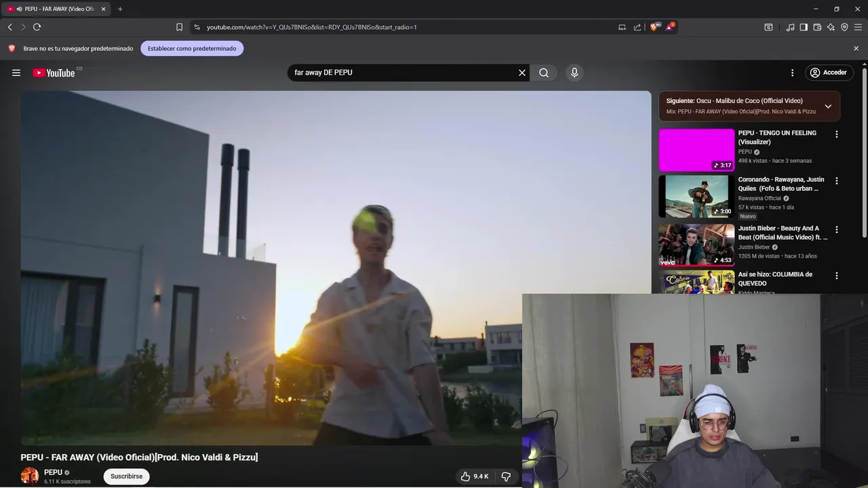The height and width of the screenshot is (488, 868).
Task: Open the Brave Wallet icon
Action: coord(817,27)
